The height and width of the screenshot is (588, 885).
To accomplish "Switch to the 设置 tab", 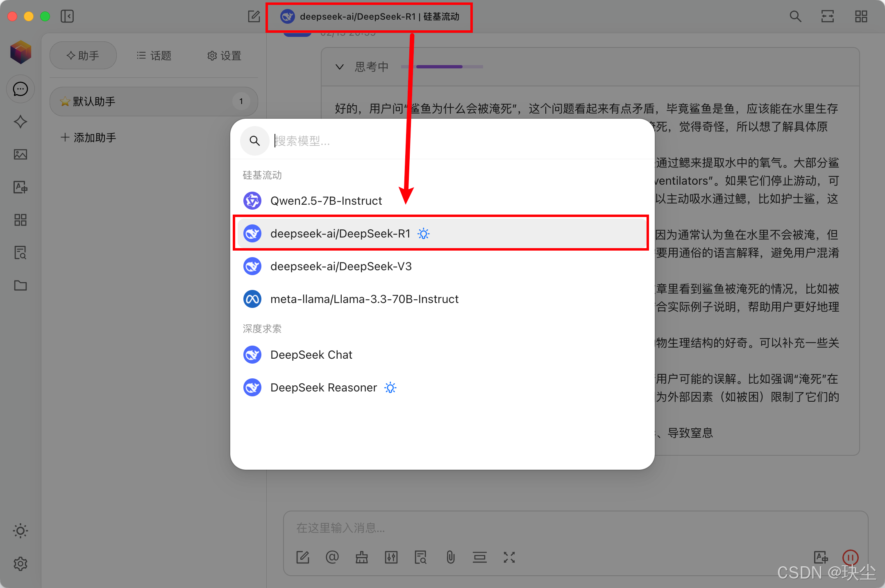I will pyautogui.click(x=224, y=56).
